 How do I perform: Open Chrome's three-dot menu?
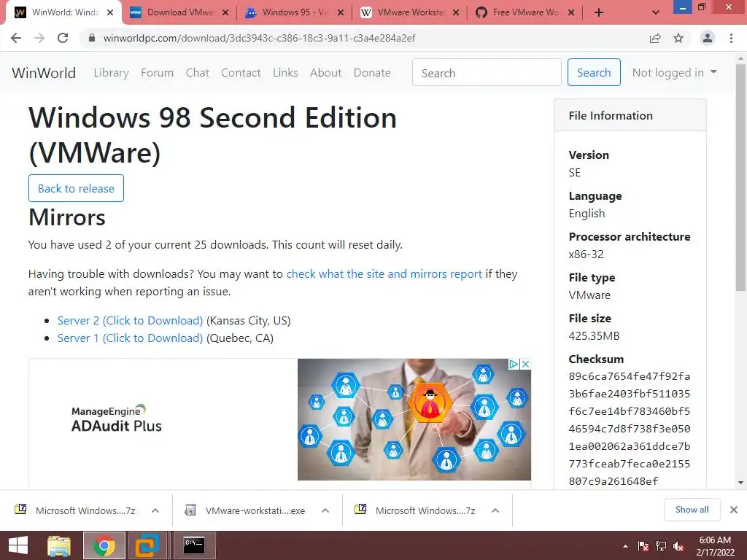[731, 38]
